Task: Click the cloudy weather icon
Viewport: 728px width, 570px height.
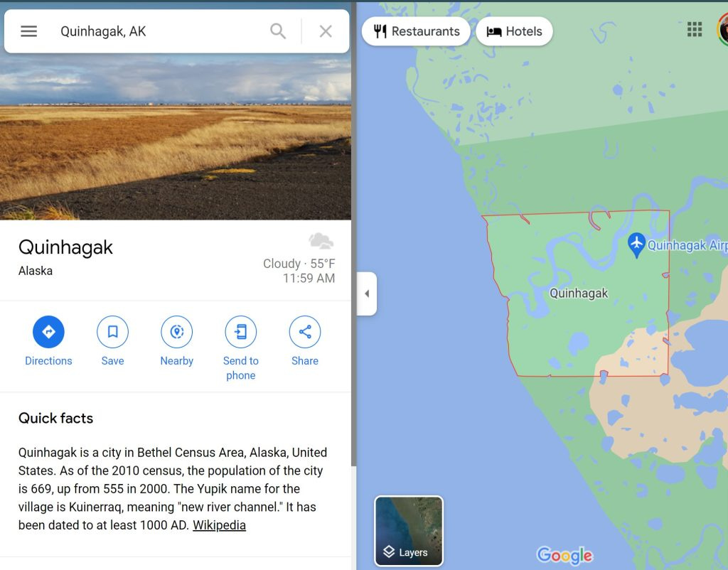Action: (x=321, y=241)
